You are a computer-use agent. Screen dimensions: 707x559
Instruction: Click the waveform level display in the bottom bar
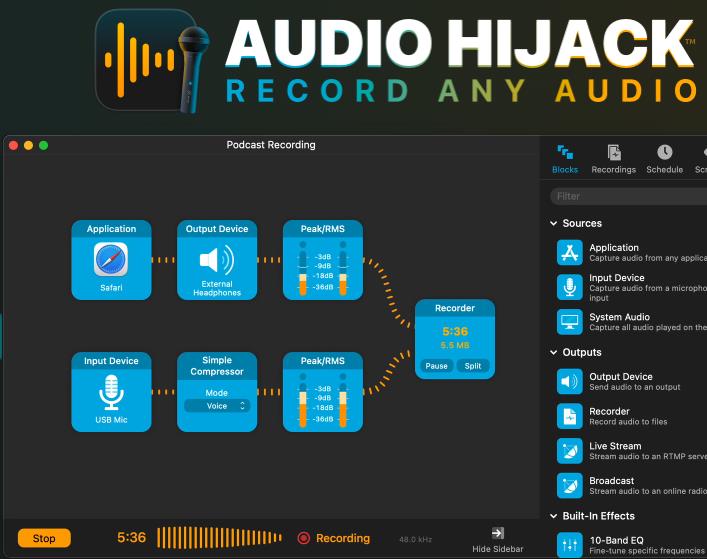pyautogui.click(x=220, y=537)
